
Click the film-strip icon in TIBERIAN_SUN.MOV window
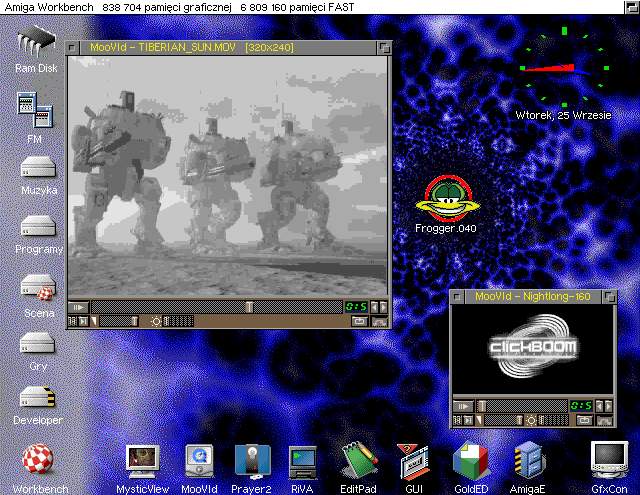click(x=72, y=322)
